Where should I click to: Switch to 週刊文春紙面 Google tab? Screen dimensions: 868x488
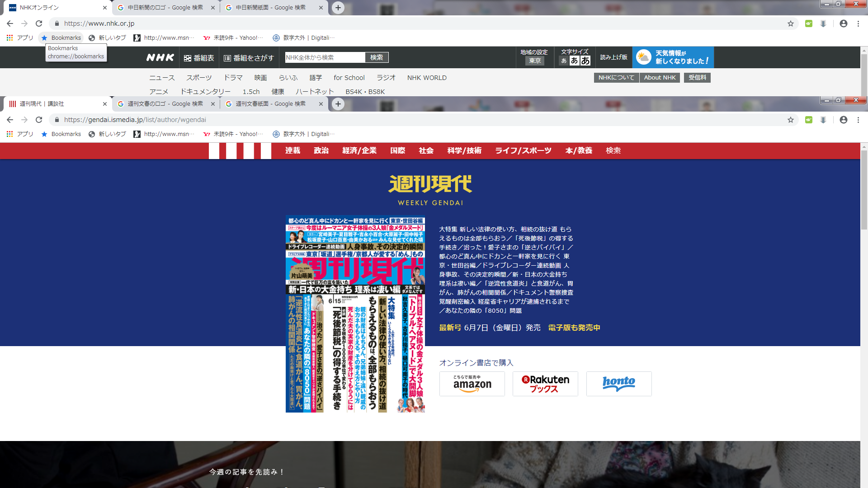tap(274, 104)
